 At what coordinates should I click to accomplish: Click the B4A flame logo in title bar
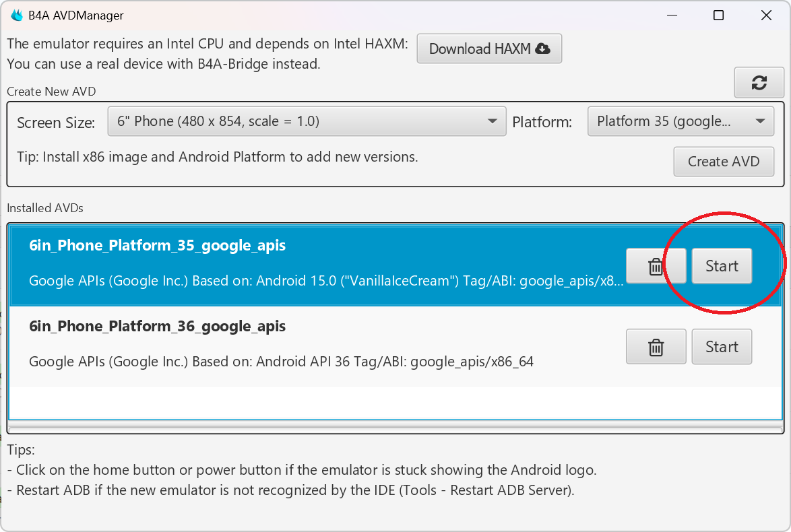(x=17, y=15)
